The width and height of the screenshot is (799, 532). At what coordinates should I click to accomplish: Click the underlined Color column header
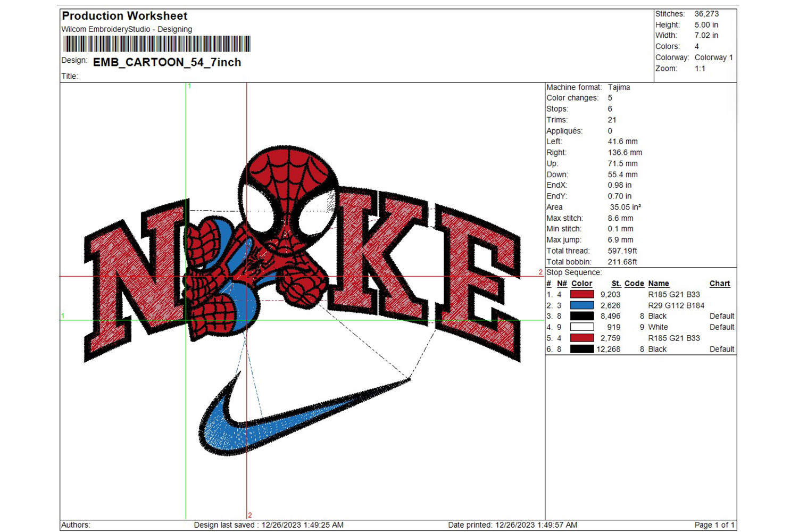(581, 284)
